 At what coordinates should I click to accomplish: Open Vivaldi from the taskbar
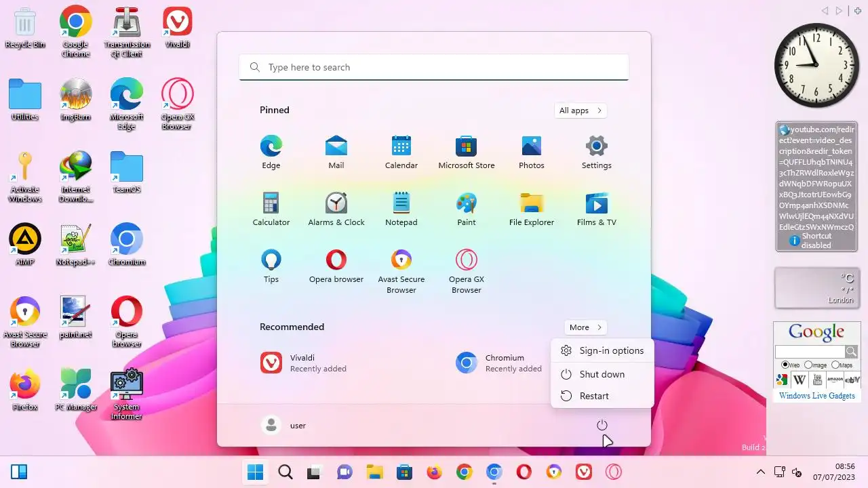(584, 472)
